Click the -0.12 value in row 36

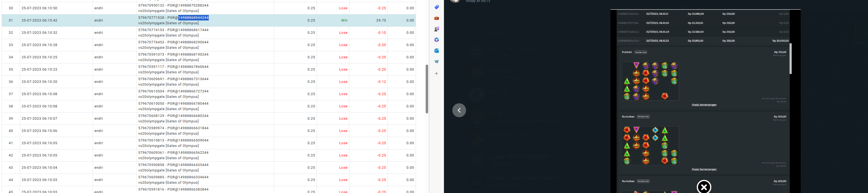pos(382,82)
